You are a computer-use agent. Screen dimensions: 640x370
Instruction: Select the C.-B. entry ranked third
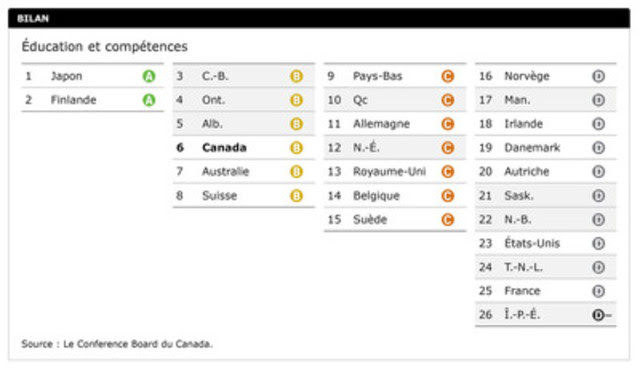[x=244, y=76]
